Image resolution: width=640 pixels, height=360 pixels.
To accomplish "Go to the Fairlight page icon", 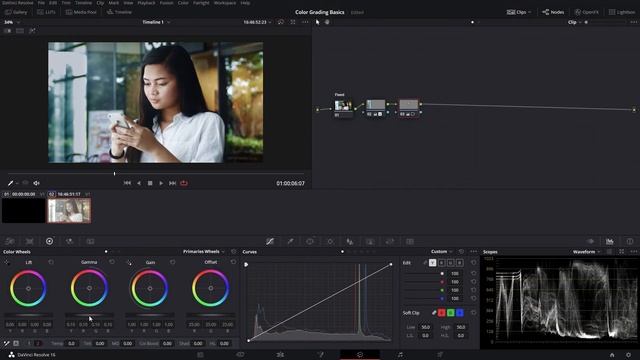I will tap(400, 355).
